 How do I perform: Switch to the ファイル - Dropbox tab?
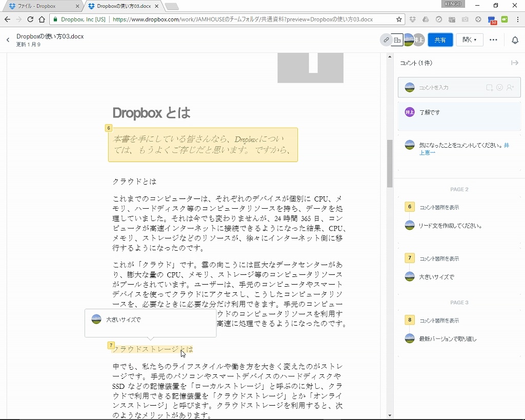click(42, 6)
